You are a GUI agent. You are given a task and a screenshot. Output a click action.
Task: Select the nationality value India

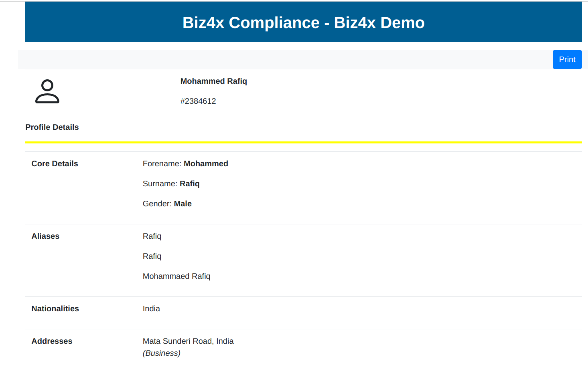pyautogui.click(x=151, y=308)
